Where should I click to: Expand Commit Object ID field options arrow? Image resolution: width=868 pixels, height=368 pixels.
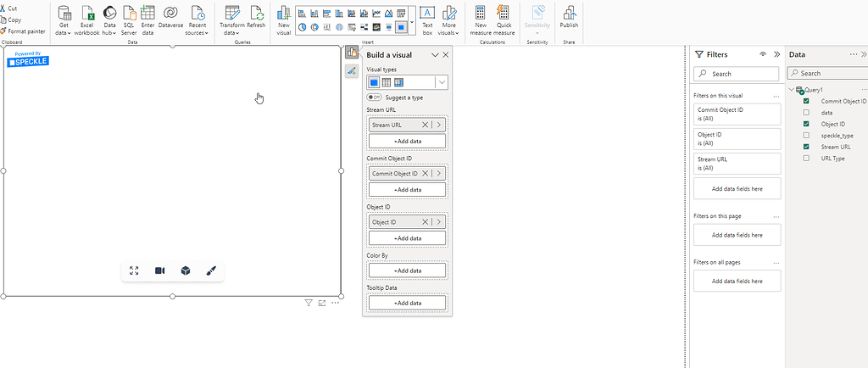[439, 173]
